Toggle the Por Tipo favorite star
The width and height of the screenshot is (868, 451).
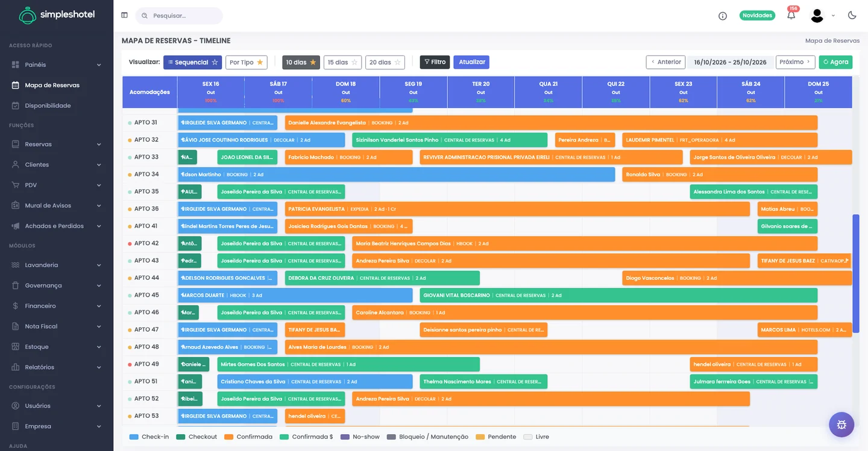click(260, 62)
